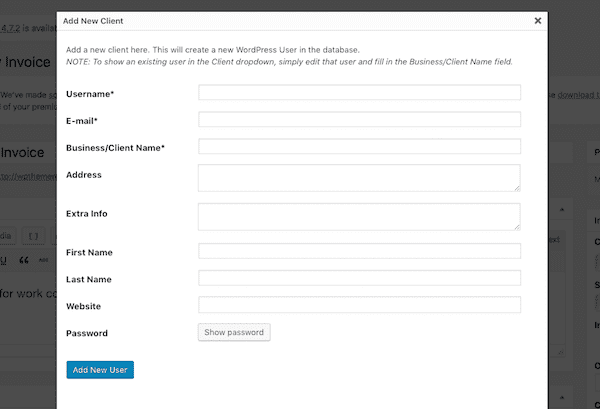
Task: Click the square brackets shortcode button
Action: click(33, 236)
